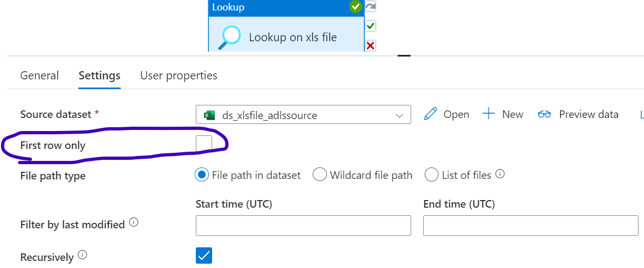Click the grey skip arrow beside Lookup header
Viewport: 644px width, 268px height.
(x=370, y=7)
